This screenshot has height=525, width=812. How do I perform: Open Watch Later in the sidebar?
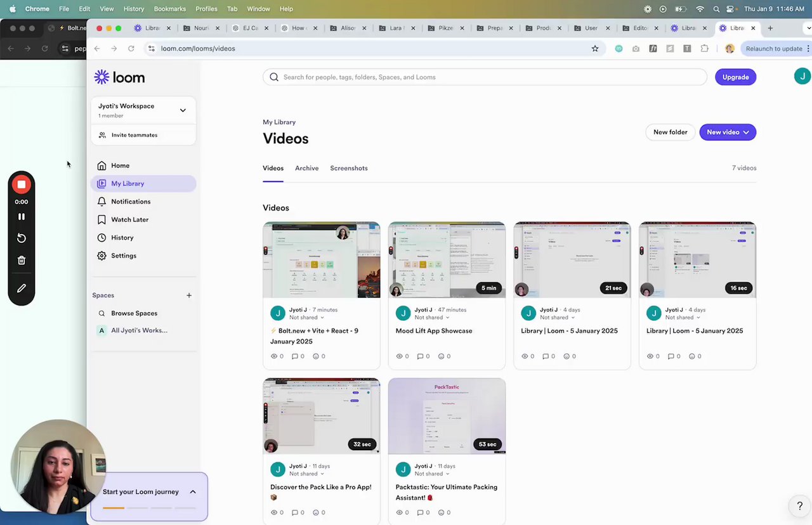coord(143,219)
